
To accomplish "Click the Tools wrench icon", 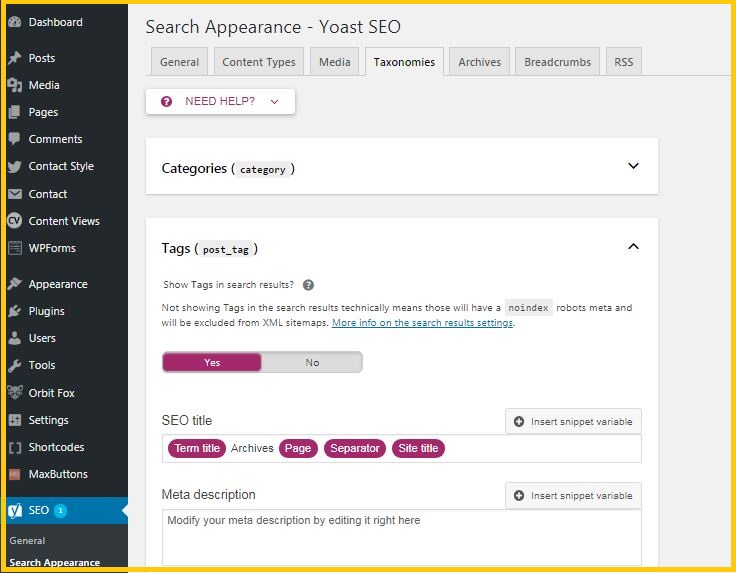I will click(x=15, y=365).
